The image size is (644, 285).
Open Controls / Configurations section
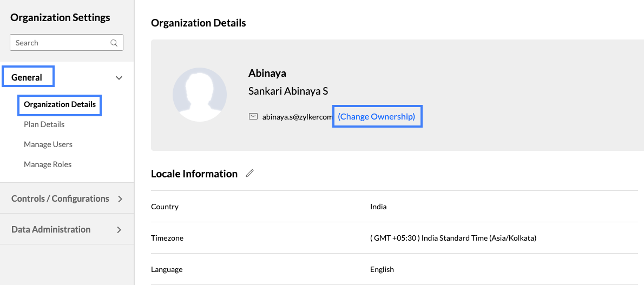[60, 198]
